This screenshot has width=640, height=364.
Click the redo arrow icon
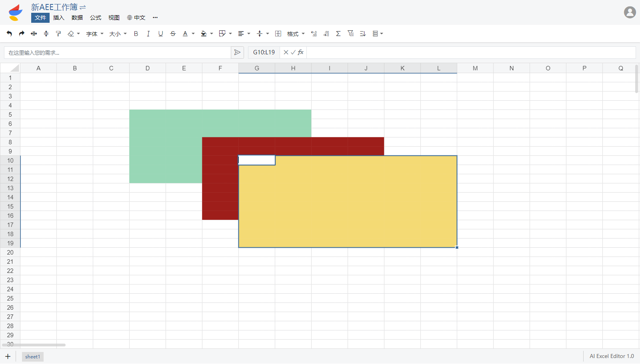[22, 34]
